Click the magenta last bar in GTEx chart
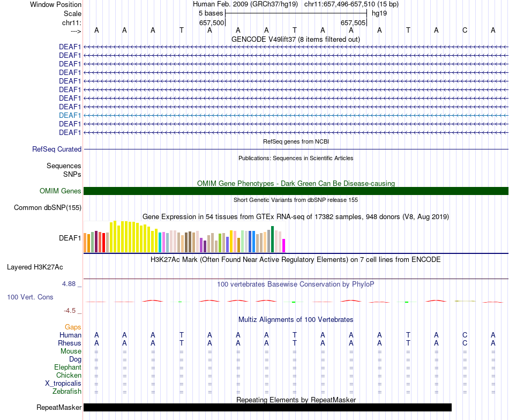509x420 pixels. tap(284, 246)
